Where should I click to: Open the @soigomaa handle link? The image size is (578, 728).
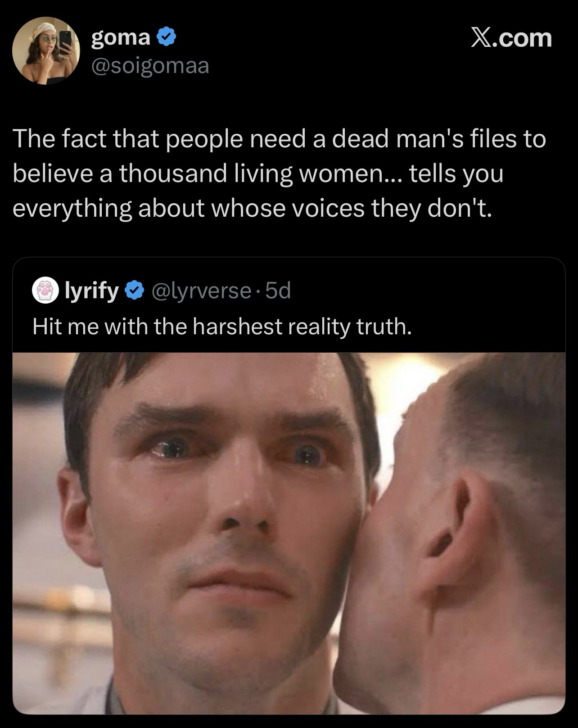tap(150, 66)
